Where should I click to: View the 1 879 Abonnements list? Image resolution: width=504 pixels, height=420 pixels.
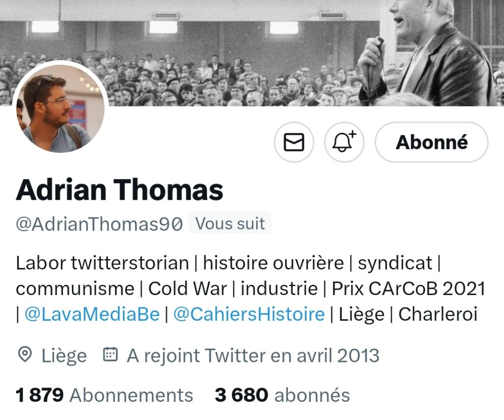104,395
